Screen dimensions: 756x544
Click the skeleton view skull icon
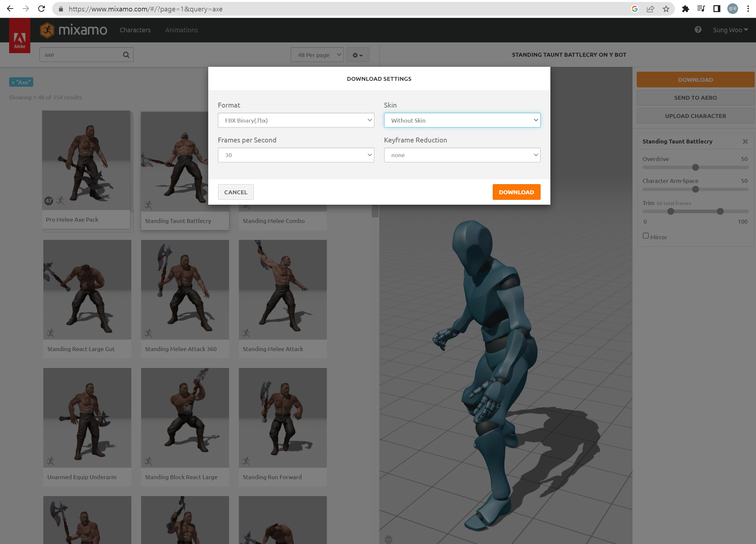click(388, 539)
